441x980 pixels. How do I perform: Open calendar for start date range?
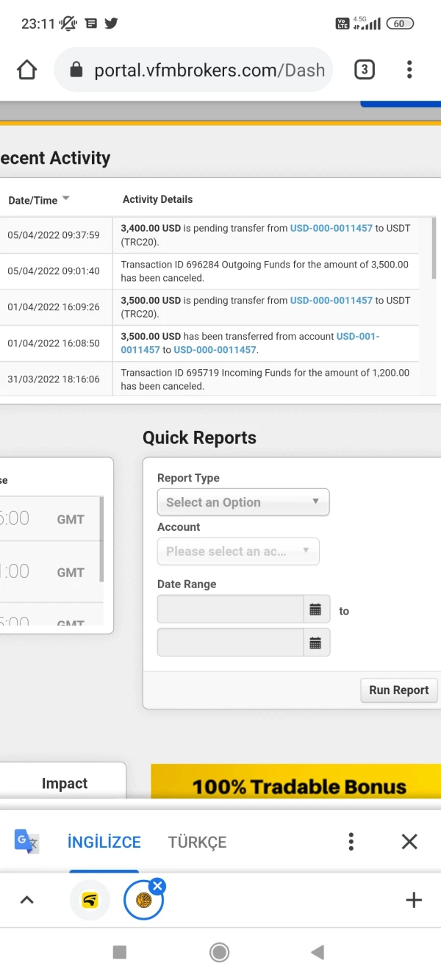point(316,609)
